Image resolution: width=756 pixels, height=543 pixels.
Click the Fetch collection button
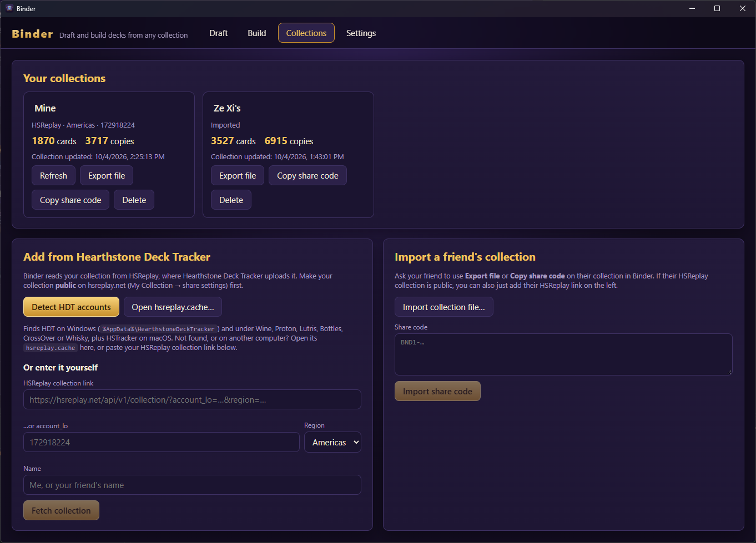61,510
